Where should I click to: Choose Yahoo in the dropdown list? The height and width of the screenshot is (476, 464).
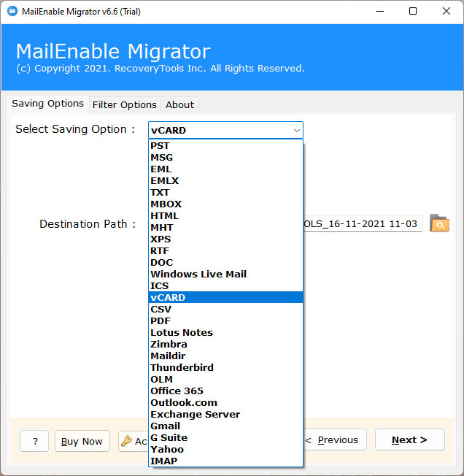[x=225, y=450]
